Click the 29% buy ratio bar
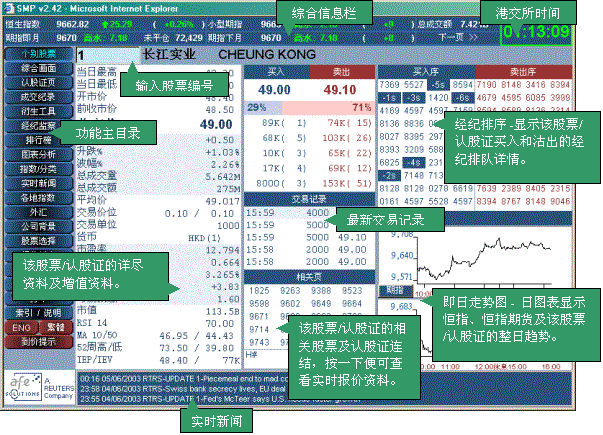The image size is (603, 435). pos(263,108)
